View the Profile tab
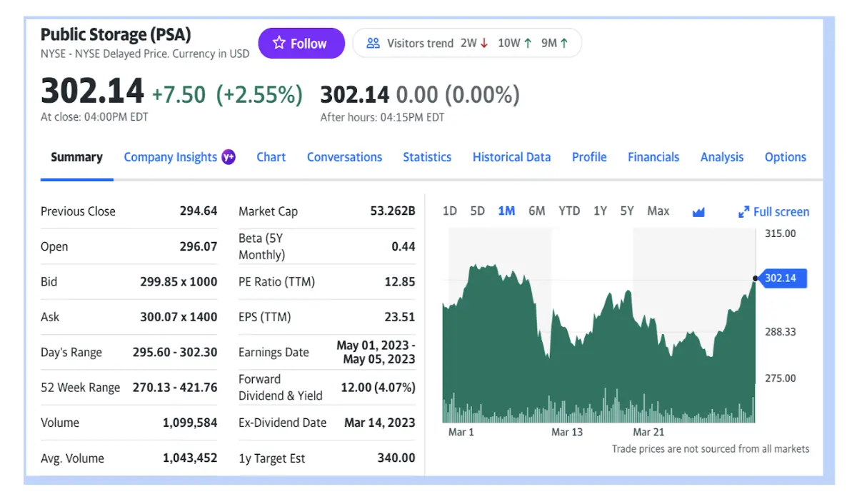The image size is (857, 504). [x=589, y=157]
